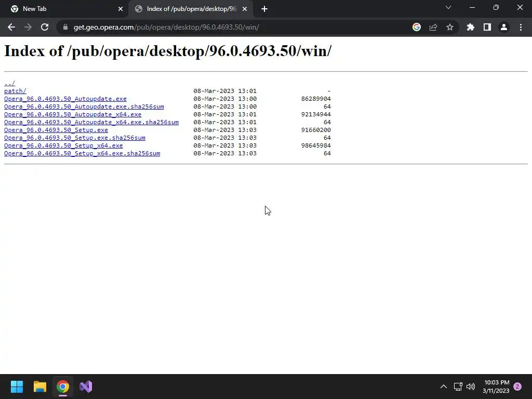
Task: Show hidden system tray icons
Action: click(444, 387)
